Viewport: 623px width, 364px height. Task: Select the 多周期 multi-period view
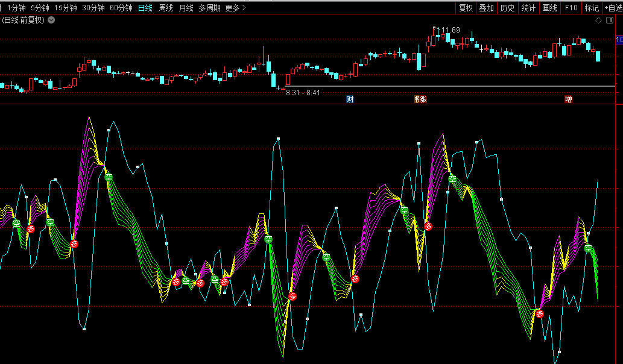click(210, 8)
